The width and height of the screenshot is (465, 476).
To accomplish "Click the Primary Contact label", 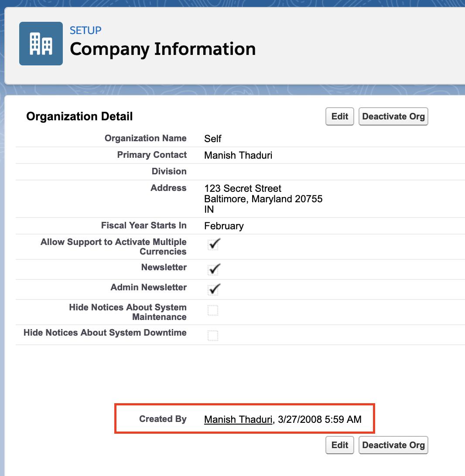I will click(x=152, y=155).
